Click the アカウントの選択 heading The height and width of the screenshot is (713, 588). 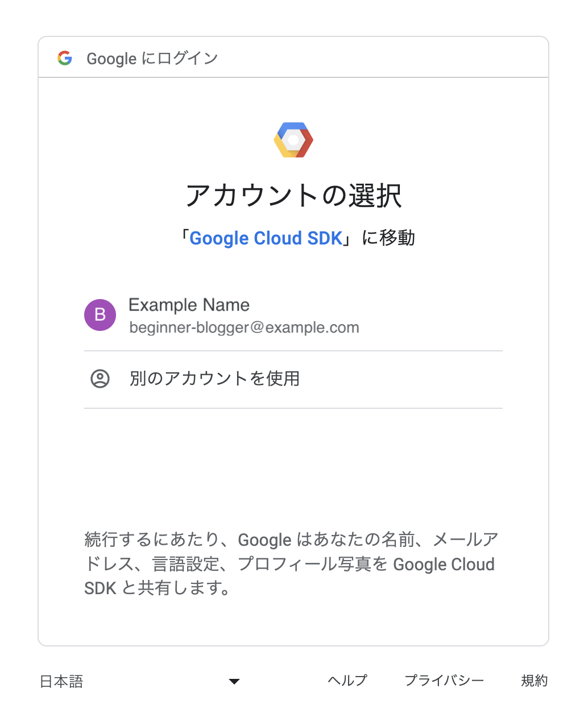293,196
